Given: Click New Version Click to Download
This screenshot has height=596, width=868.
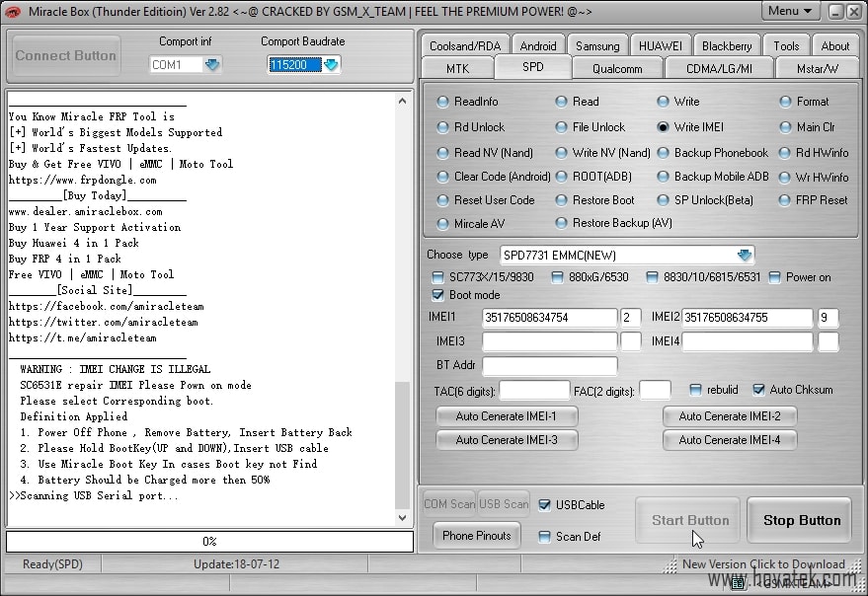Looking at the screenshot, I should tap(763, 563).
